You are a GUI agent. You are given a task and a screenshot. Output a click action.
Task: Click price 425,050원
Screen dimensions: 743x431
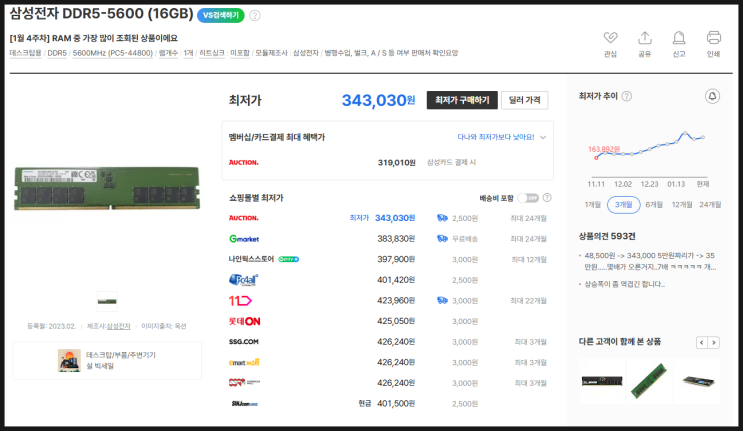click(396, 321)
